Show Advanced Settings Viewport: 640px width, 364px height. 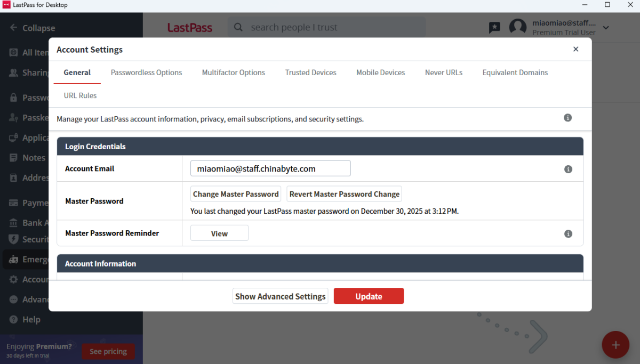[280, 296]
